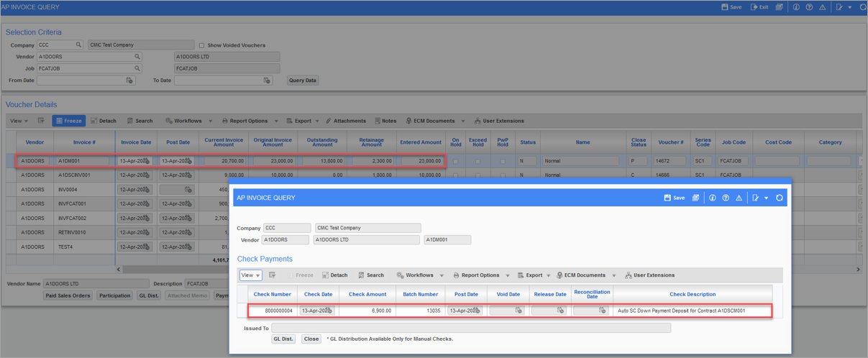This screenshot has height=358, width=868.
Task: Click Save in the Check Payments popup header
Action: coord(674,198)
